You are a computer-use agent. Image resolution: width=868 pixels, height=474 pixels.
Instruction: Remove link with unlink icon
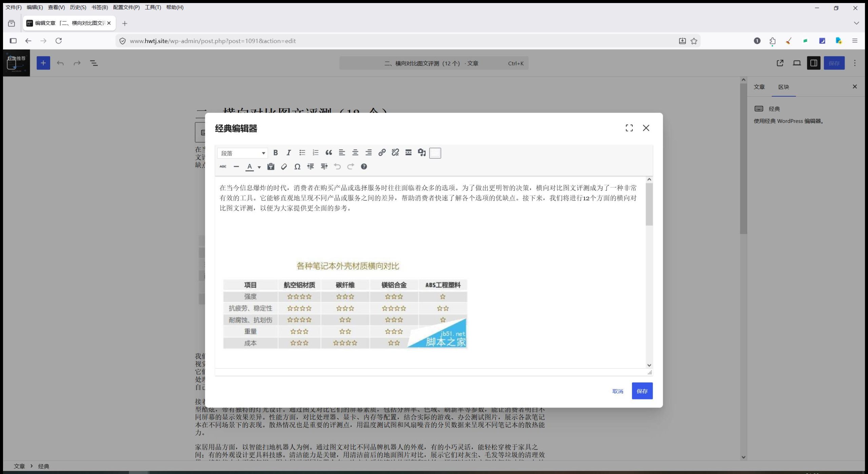coord(395,153)
